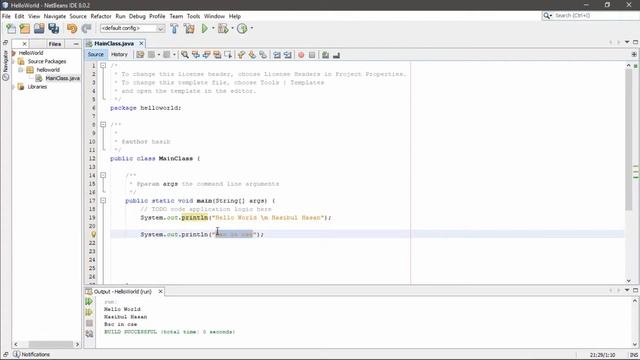Click the Build Project hammer icon
Screen dimensions: 640x360
click(174, 28)
